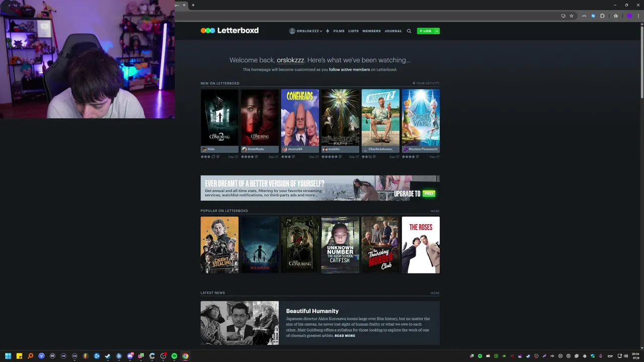This screenshot has width=644, height=362.
Task: Open the FILMS menu
Action: (339, 31)
